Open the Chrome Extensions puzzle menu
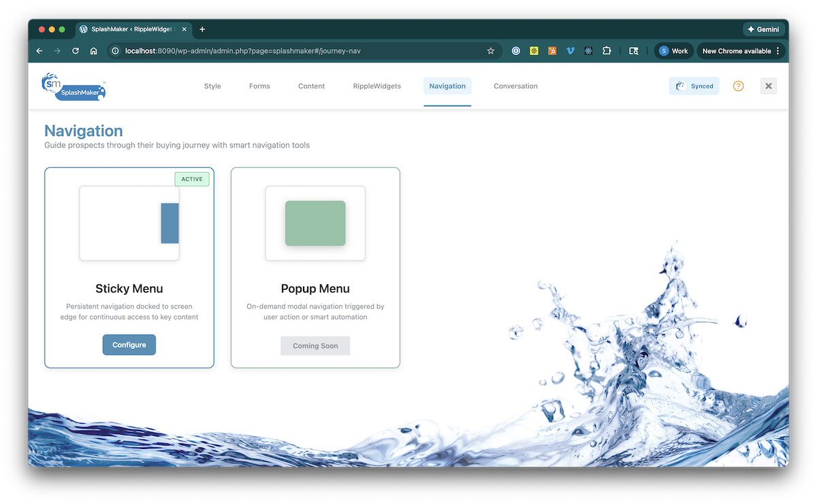Image resolution: width=817 pixels, height=504 pixels. (x=607, y=51)
